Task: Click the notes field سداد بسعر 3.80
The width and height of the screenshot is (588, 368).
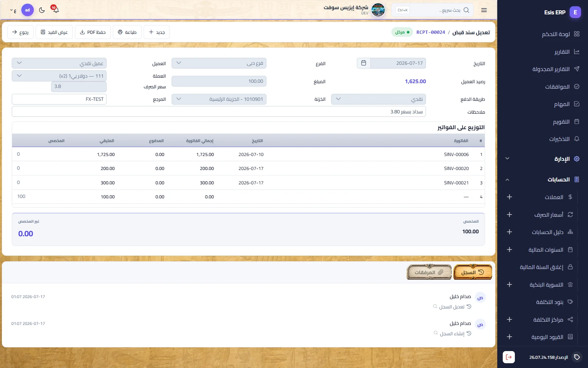Action: (x=219, y=112)
